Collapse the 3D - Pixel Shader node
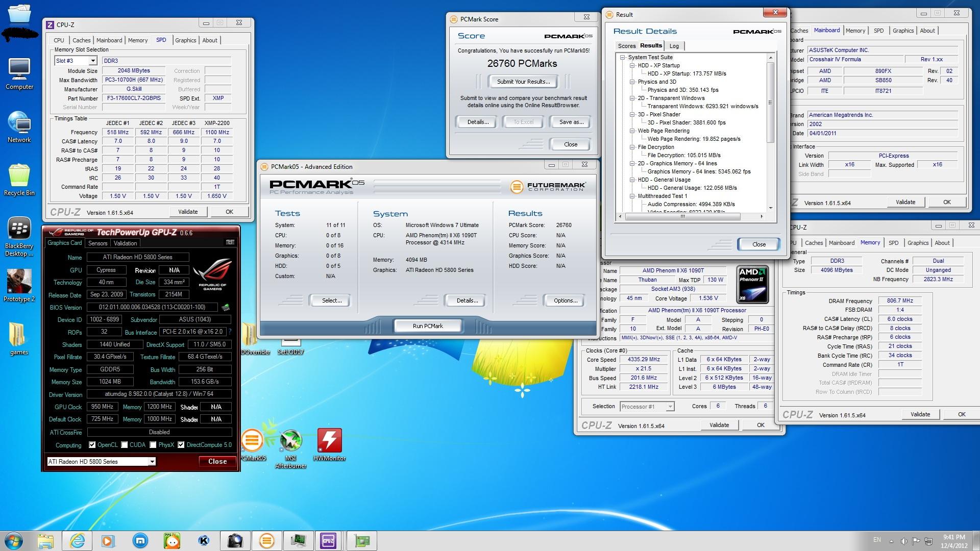The height and width of the screenshot is (551, 980). (632, 115)
